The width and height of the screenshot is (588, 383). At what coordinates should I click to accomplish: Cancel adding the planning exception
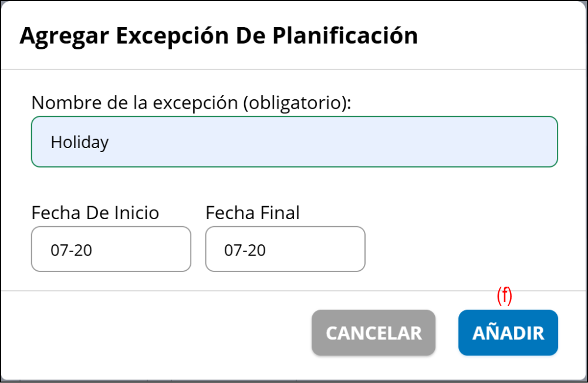[373, 333]
